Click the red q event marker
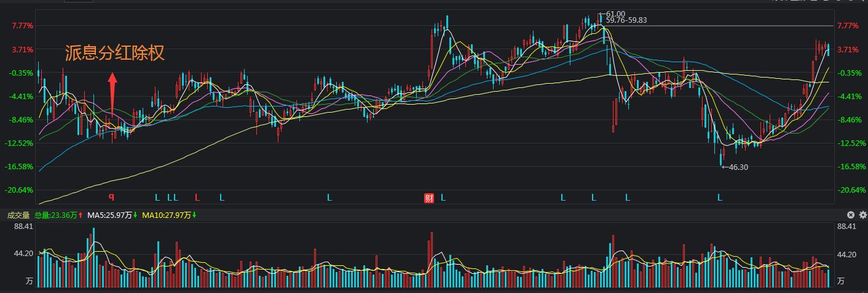The width and height of the screenshot is (868, 293). coord(111,198)
